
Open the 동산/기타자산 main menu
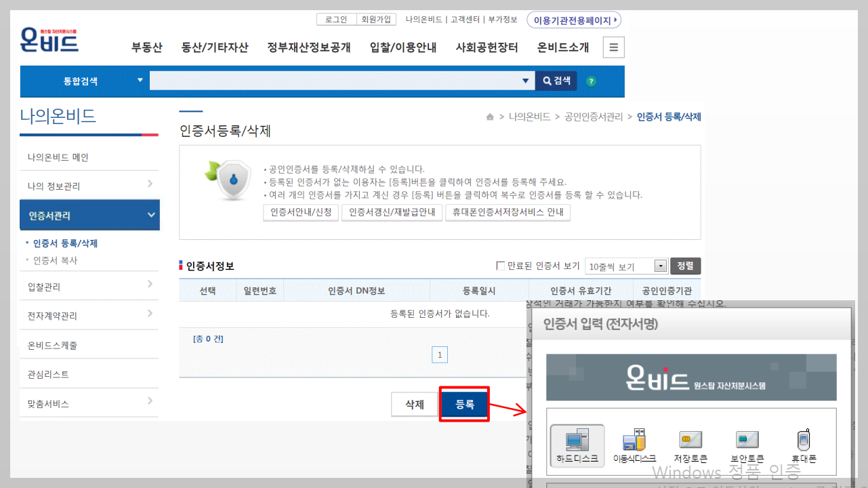(215, 47)
